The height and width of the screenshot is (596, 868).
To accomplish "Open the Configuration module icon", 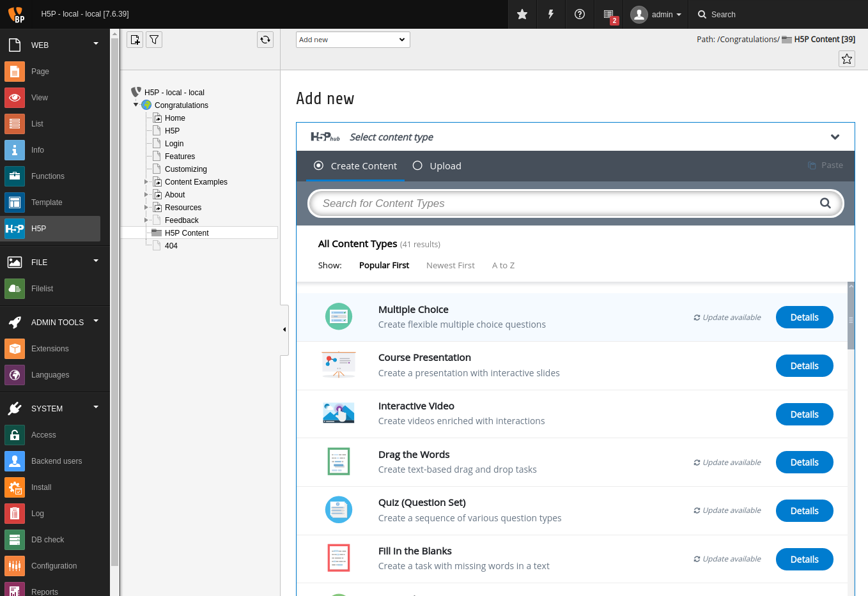I will tap(15, 566).
